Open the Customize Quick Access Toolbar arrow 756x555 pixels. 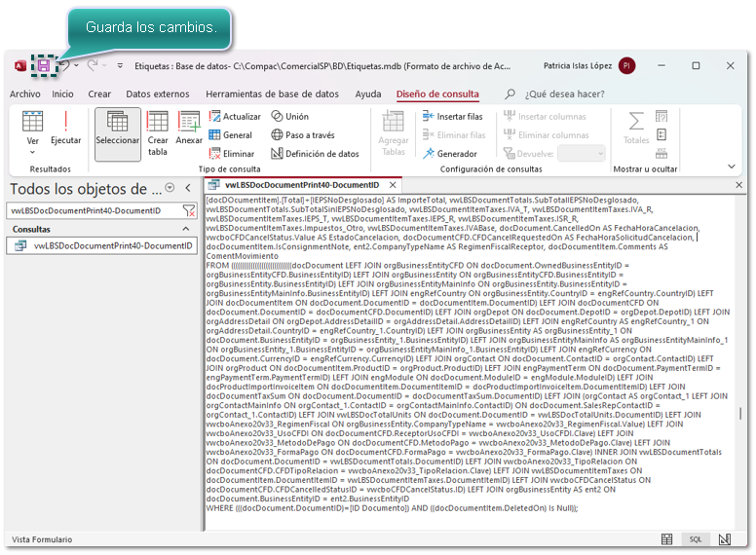tap(120, 65)
